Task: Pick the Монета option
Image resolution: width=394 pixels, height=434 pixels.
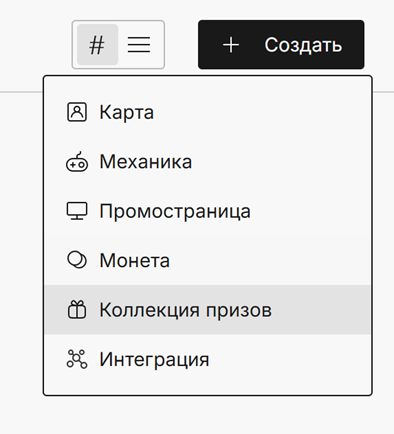Action: coord(207,260)
